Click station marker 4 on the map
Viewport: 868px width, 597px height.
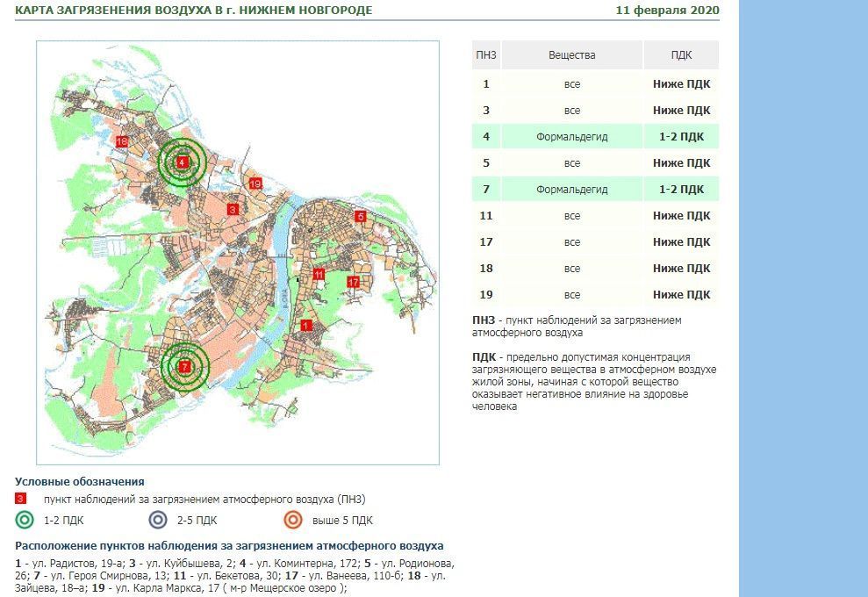click(182, 162)
